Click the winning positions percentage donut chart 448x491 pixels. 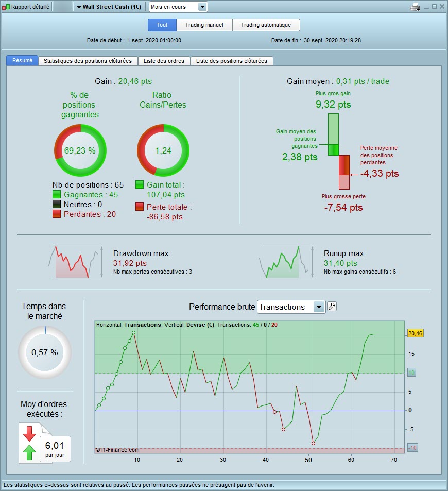[x=80, y=150]
